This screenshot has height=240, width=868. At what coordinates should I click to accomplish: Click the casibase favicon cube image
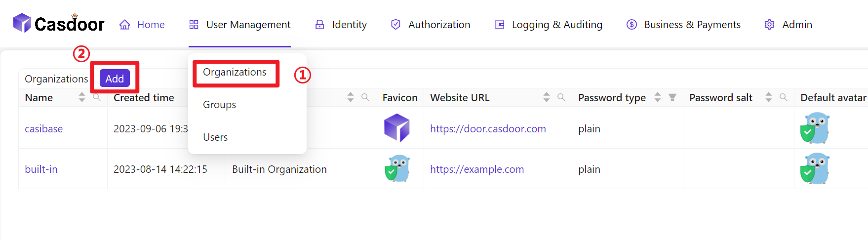coord(397,127)
